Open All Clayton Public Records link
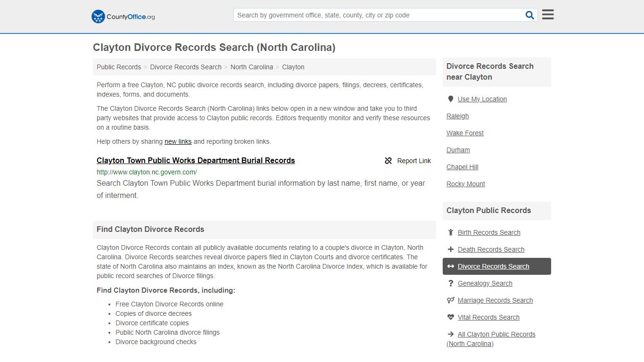644x362 pixels. [491, 339]
